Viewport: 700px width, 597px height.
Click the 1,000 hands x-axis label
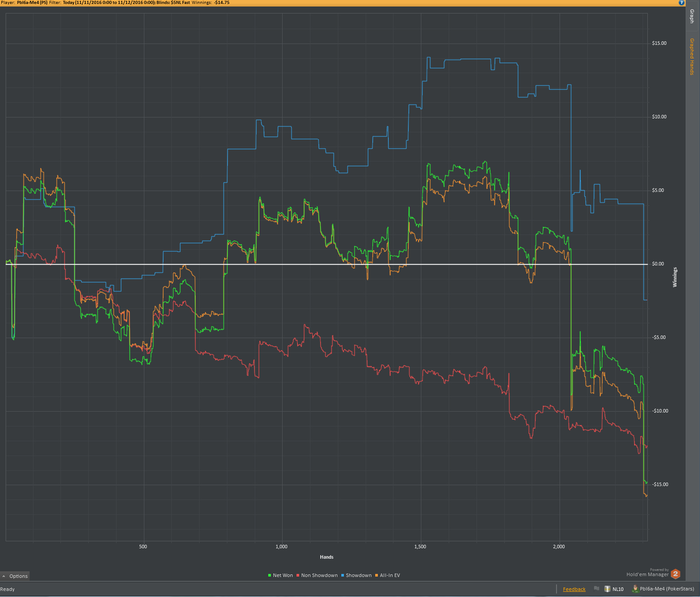pyautogui.click(x=282, y=547)
